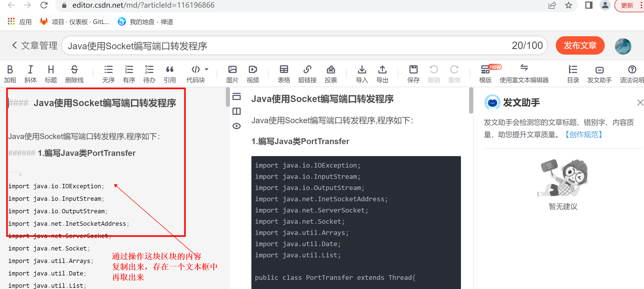Click the 暂无建议 text
Viewport: 644px width, 289px height.
(563, 206)
